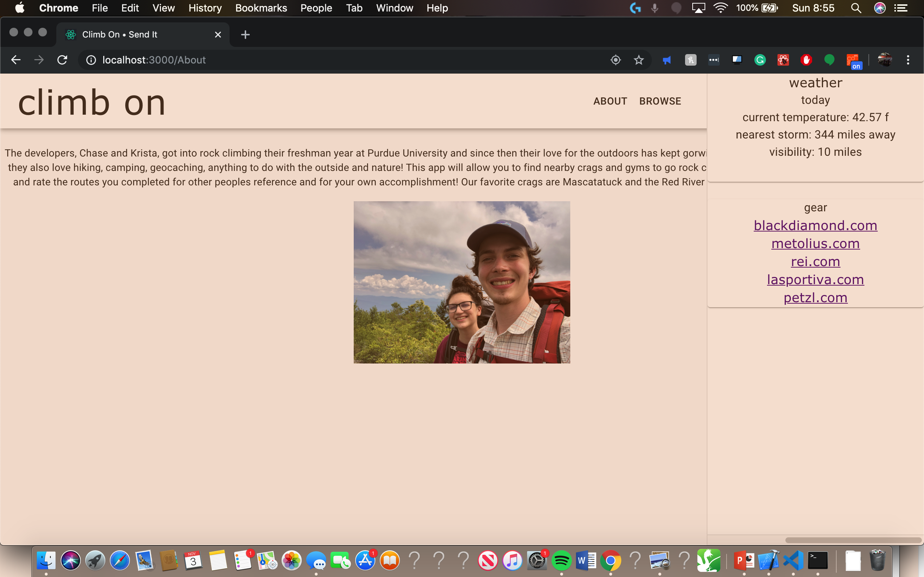Open the Bookmarks menu
Screen dimensions: 924x577
point(261,8)
